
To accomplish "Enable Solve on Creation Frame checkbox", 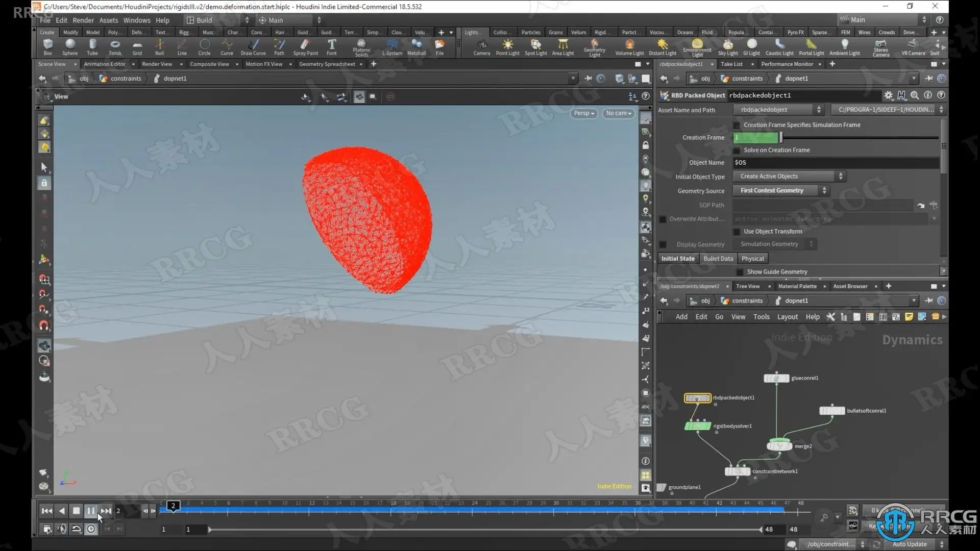I will point(737,151).
